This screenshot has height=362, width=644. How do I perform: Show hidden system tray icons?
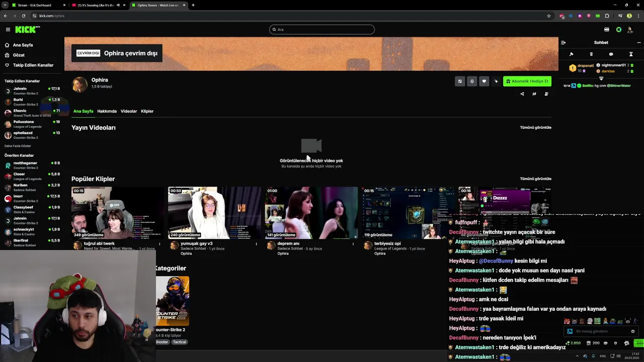click(578, 356)
